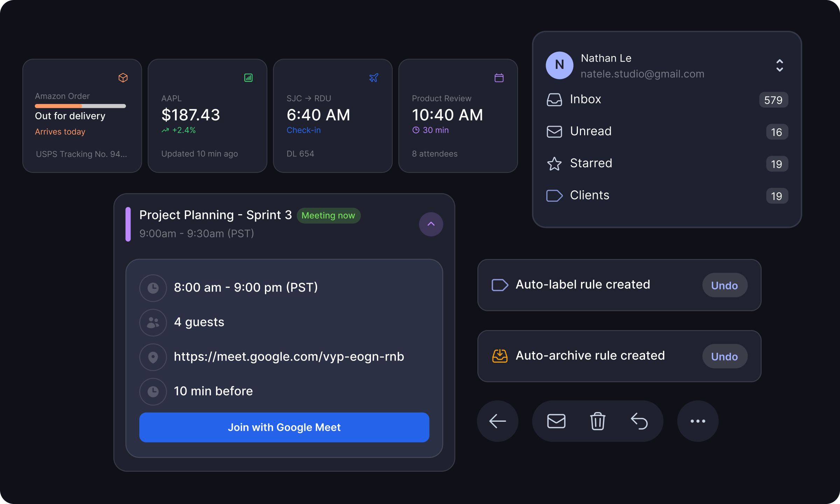Collapse the Project Planning event with chevron
Viewport: 840px width, 504px height.
tap(431, 224)
